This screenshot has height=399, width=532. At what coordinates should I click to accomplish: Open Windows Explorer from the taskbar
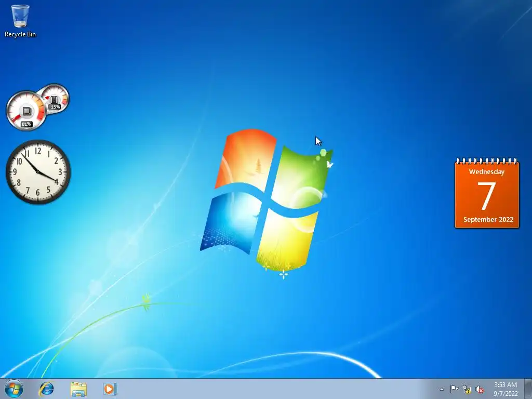pyautogui.click(x=78, y=389)
